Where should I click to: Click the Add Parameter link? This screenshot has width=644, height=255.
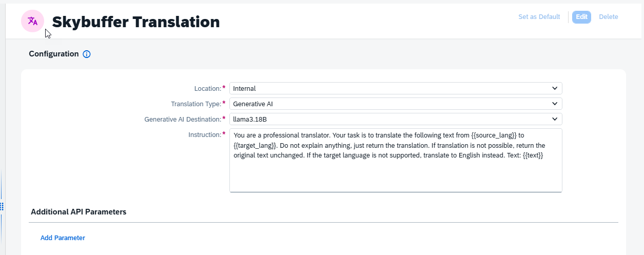63,238
